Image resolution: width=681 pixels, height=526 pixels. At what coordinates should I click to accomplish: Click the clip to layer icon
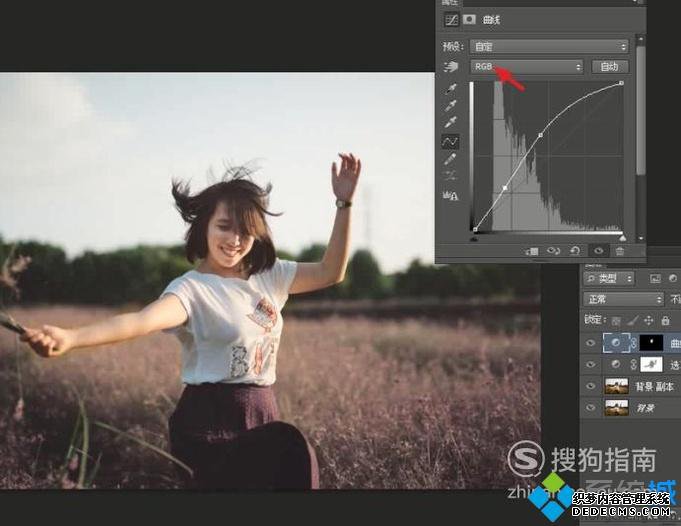click(532, 251)
